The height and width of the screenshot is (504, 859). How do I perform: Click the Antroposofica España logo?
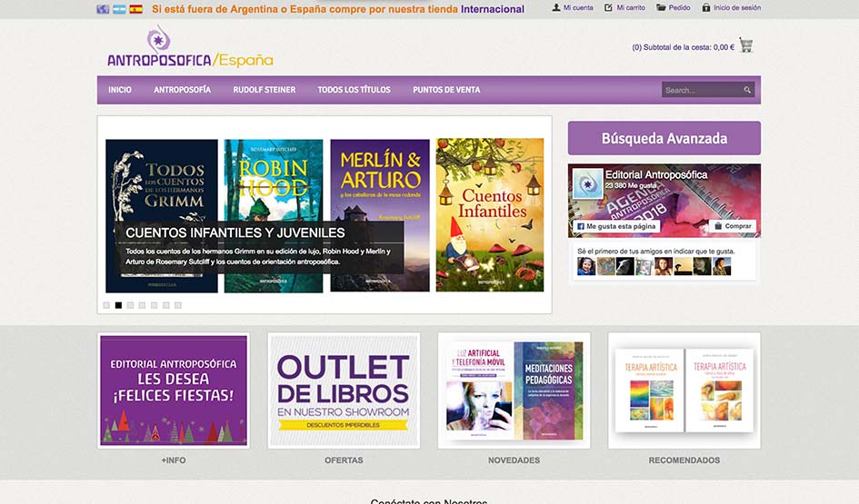[x=190, y=46]
